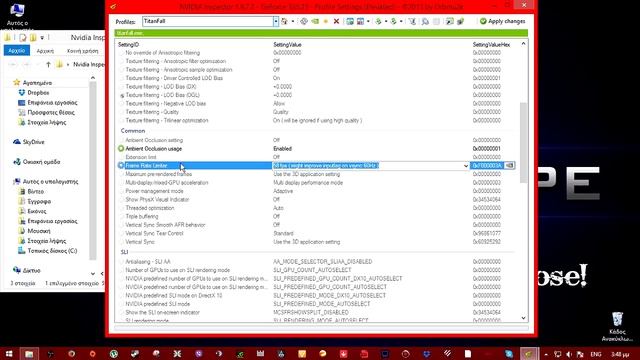Click the refresh profile icon in Inspector toolbar

(304, 21)
